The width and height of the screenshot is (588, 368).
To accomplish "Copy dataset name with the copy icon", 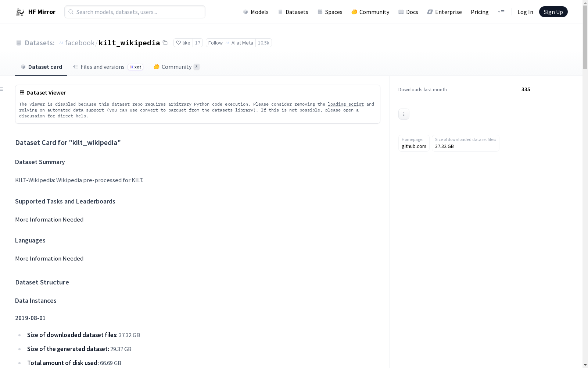I will pyautogui.click(x=165, y=43).
